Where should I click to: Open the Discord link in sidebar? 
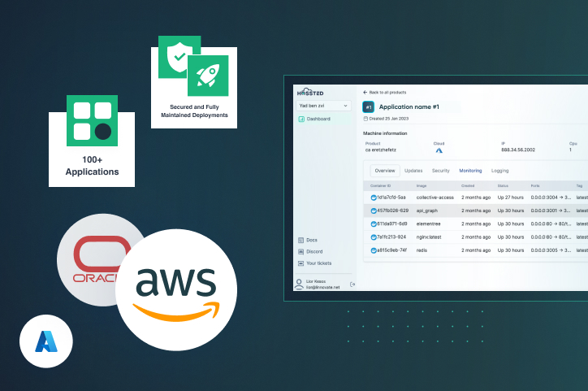pos(313,252)
